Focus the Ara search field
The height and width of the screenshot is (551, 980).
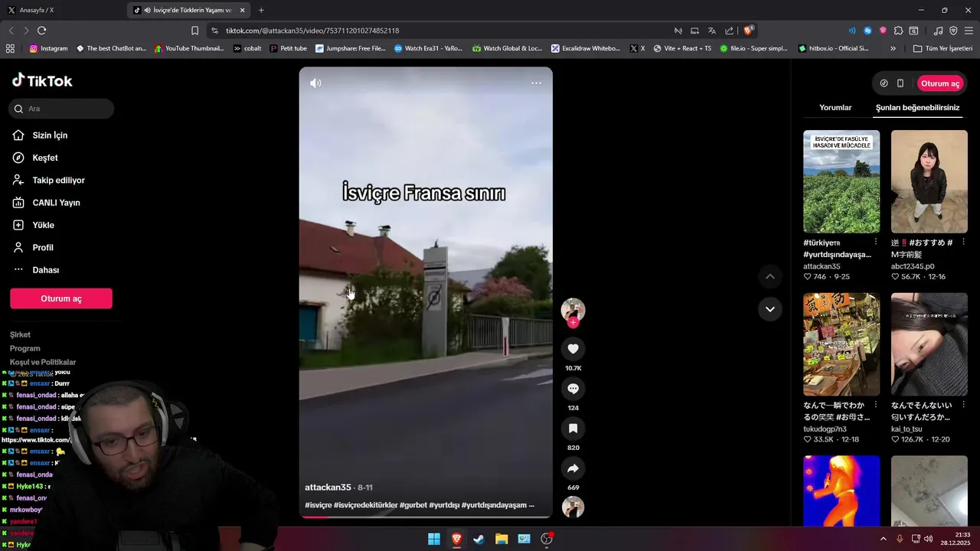click(61, 109)
